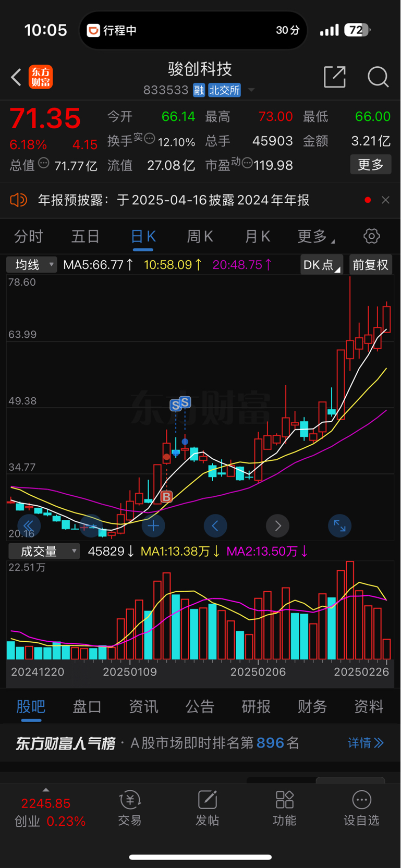Tap the 行程中 Didi trip pill
401x868 pixels.
coord(193,30)
